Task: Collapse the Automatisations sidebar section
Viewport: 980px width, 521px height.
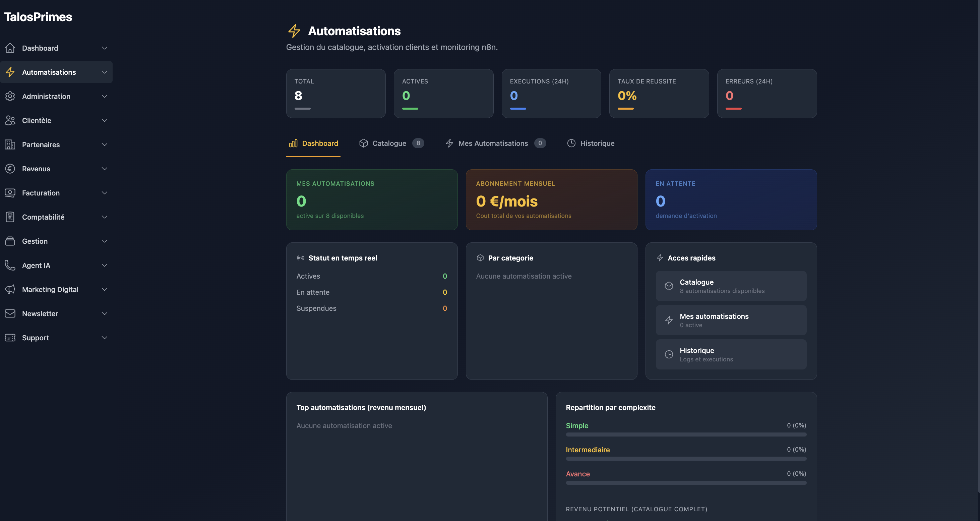Action: tap(105, 72)
